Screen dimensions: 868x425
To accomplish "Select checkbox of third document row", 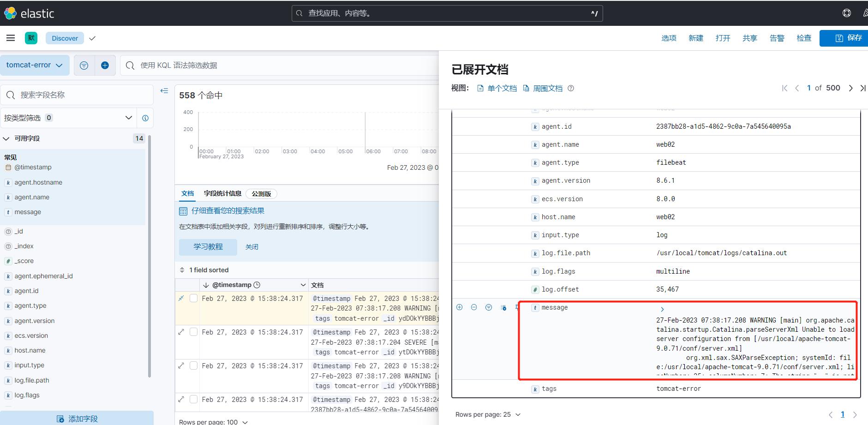I will coord(194,365).
